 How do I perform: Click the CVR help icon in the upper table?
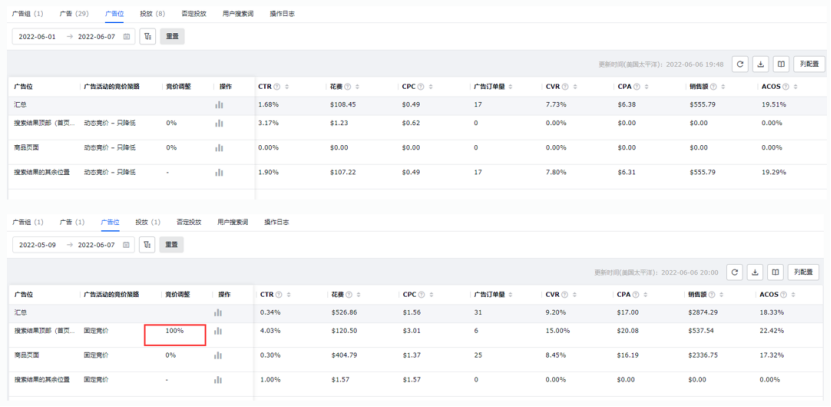pos(565,86)
